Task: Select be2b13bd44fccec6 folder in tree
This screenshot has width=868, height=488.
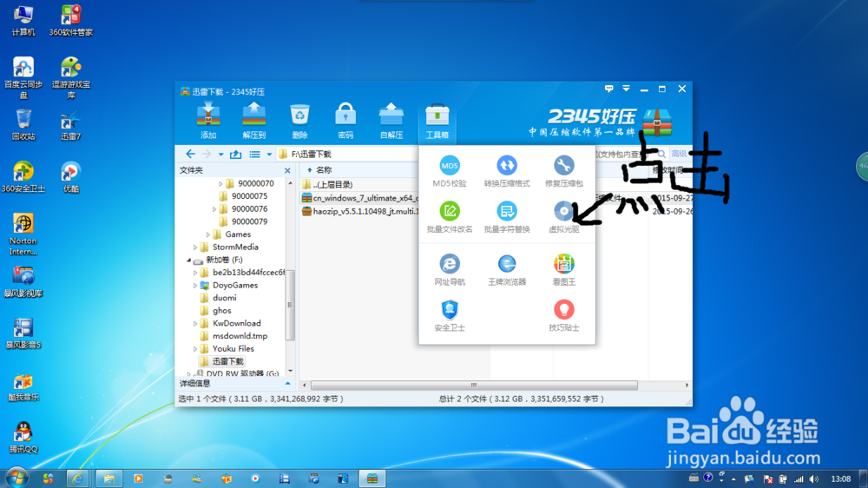Action: [248, 273]
